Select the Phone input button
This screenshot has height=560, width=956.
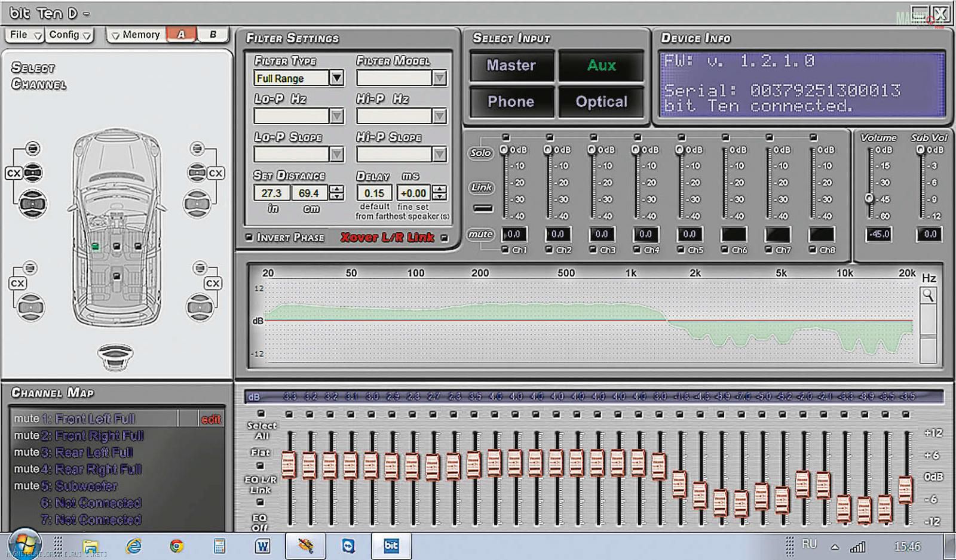pos(512,101)
